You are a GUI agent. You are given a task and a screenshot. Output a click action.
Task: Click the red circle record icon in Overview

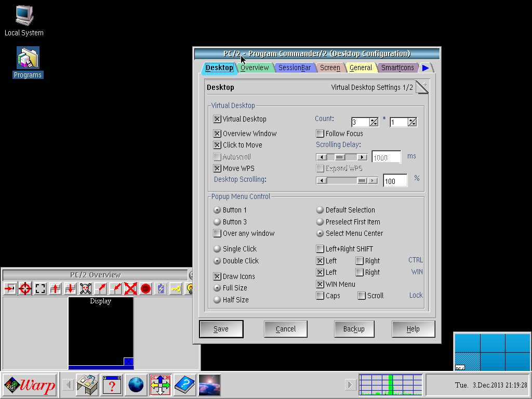click(x=145, y=288)
